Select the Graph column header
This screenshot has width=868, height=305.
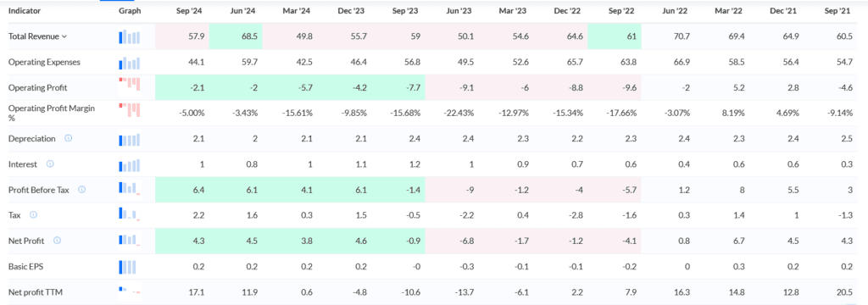pos(130,10)
